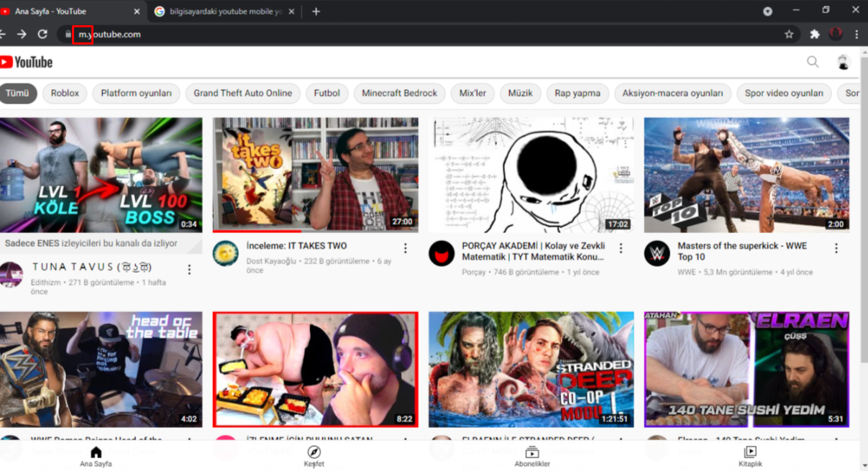Click the tab search dropdown icon
Screen dimensions: 868x471
point(767,12)
